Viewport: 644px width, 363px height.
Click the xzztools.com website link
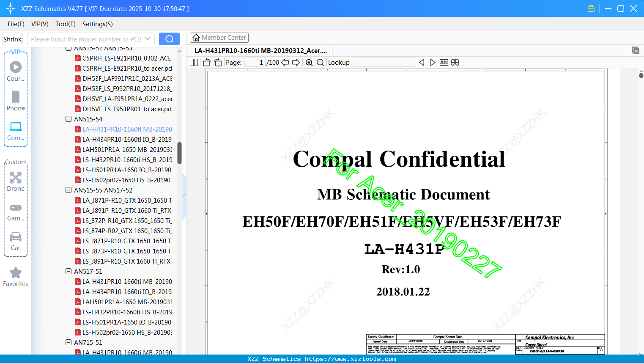pos(351,359)
